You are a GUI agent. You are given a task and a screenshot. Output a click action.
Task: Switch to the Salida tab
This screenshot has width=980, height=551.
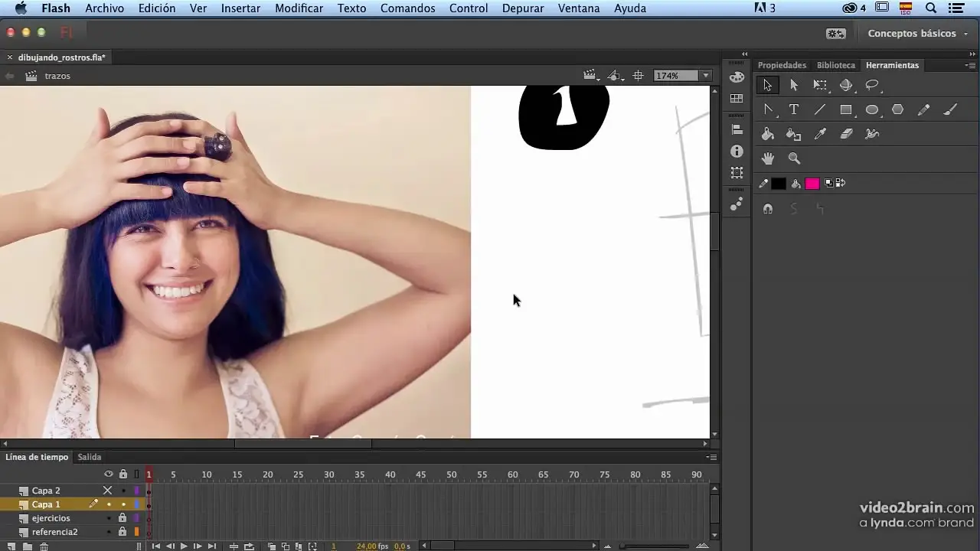tap(90, 457)
